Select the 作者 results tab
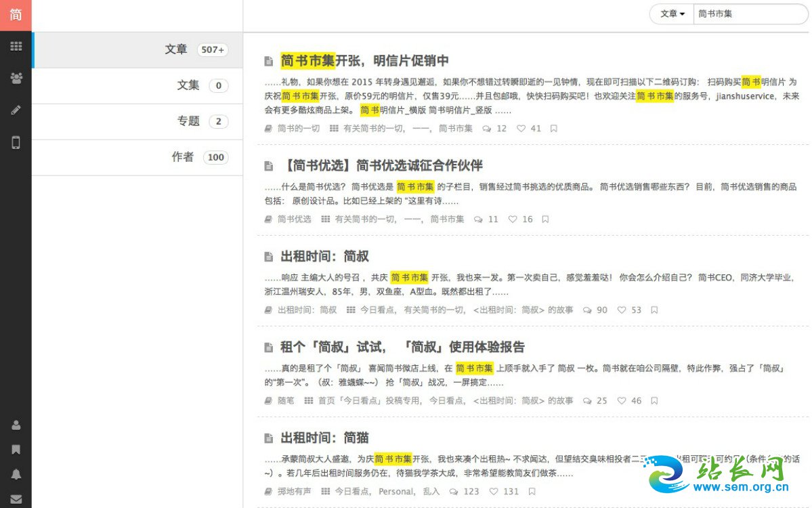 pyautogui.click(x=137, y=157)
